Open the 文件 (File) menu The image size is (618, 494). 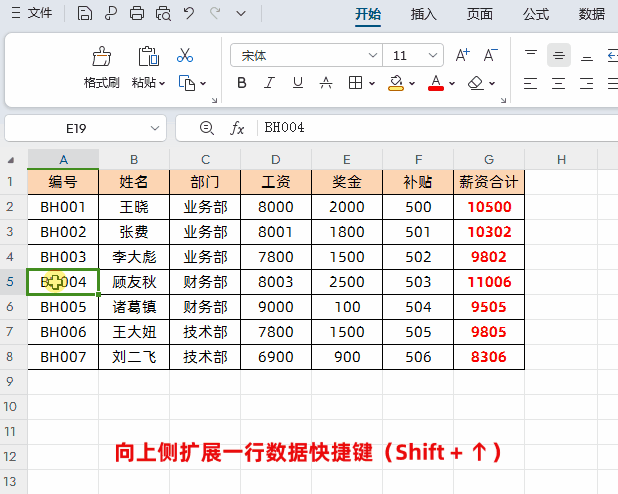pyautogui.click(x=32, y=14)
